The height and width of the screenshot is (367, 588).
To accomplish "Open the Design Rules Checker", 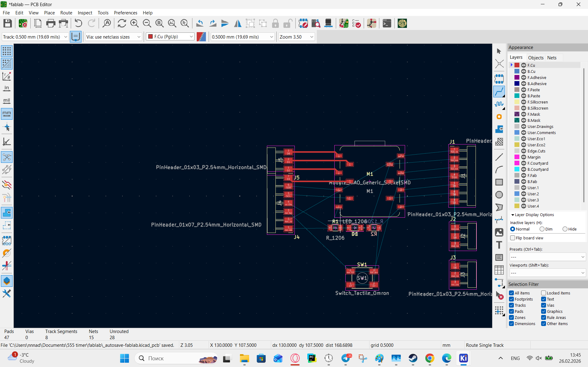I will 356,23.
